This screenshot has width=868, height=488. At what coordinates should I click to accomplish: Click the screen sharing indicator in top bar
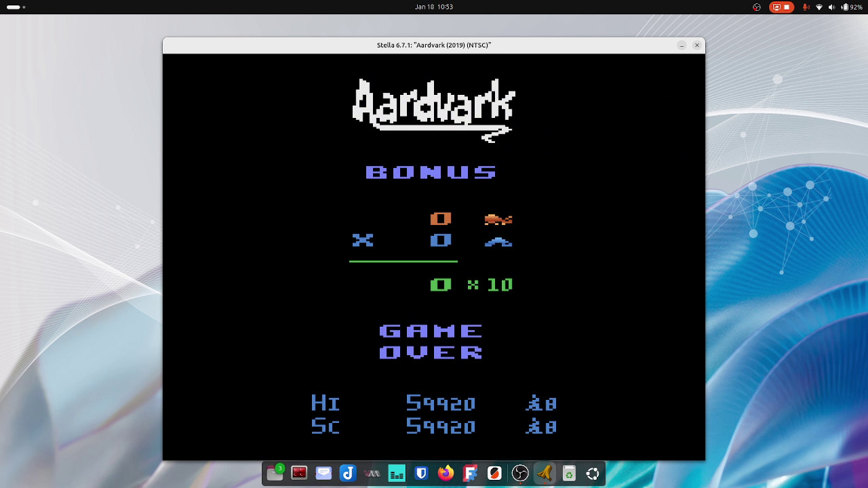(776, 7)
